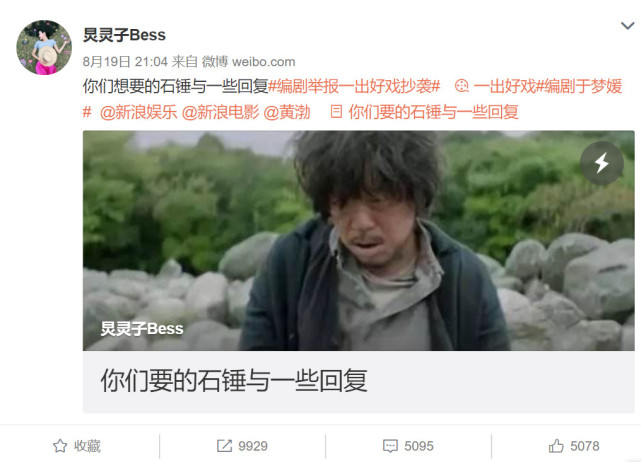
Task: Click the star favorite icon
Action: pos(60,446)
